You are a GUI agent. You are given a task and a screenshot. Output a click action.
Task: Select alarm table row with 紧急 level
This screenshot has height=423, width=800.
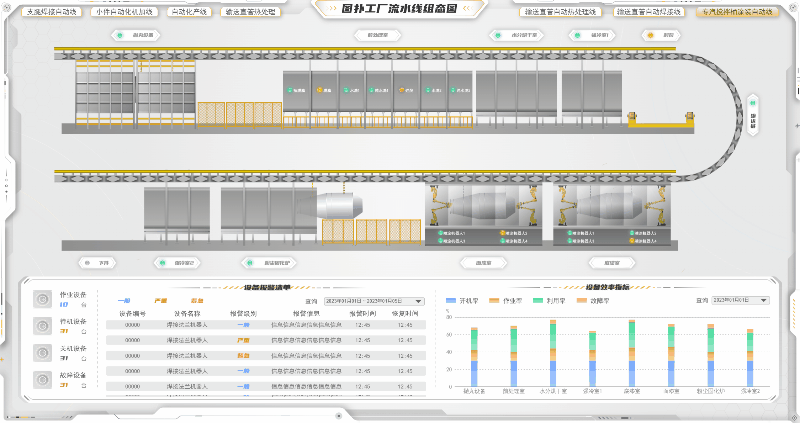pos(266,355)
